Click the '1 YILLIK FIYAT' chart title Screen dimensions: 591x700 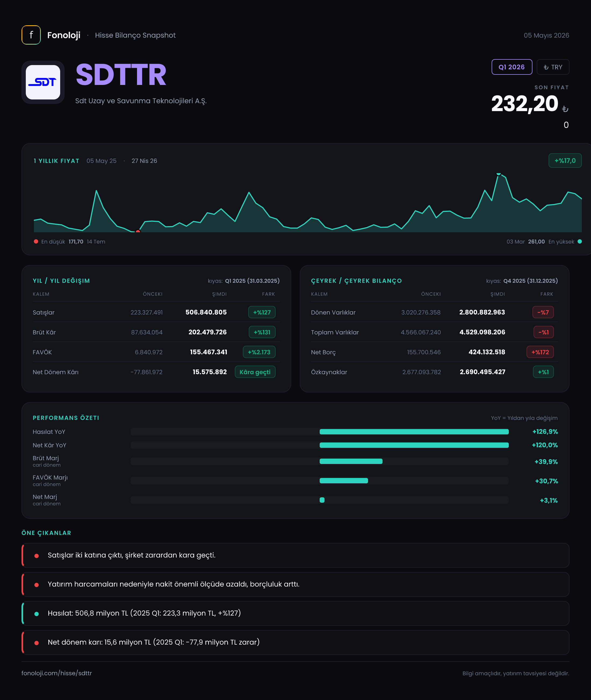(56, 161)
